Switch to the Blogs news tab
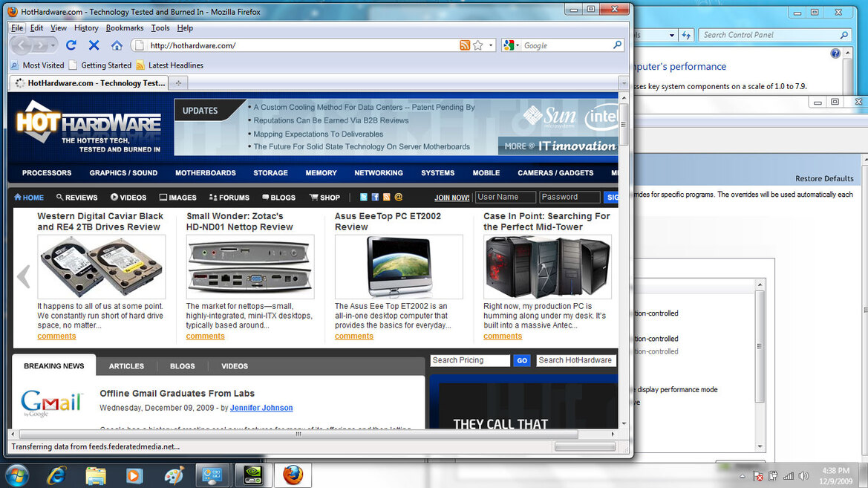 pyautogui.click(x=182, y=366)
